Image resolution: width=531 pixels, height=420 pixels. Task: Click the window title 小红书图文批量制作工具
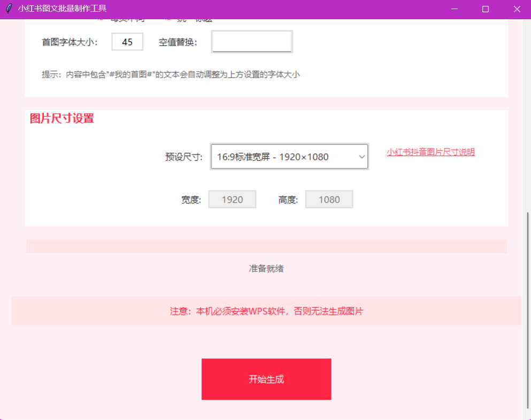pos(62,9)
